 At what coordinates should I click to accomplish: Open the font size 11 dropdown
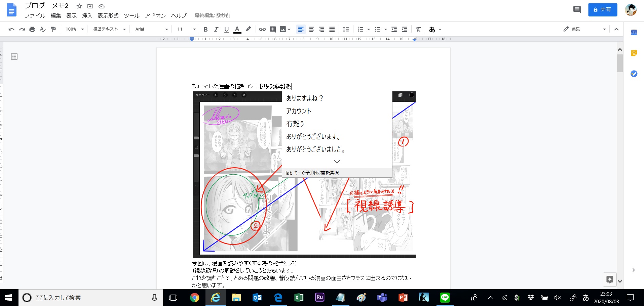tap(186, 29)
